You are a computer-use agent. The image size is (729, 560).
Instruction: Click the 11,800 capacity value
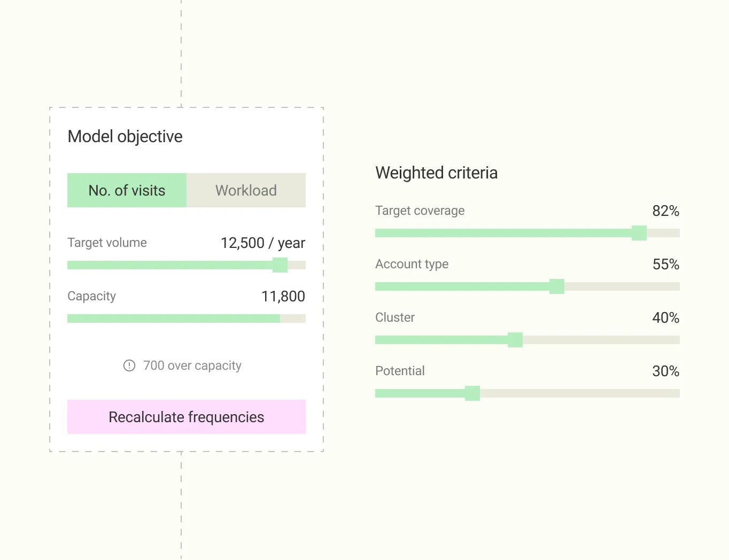pyautogui.click(x=283, y=296)
